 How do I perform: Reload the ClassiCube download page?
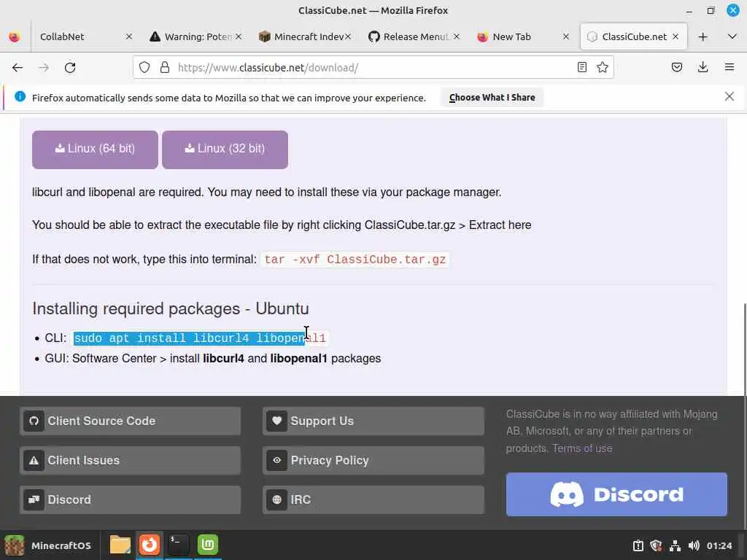click(x=70, y=68)
